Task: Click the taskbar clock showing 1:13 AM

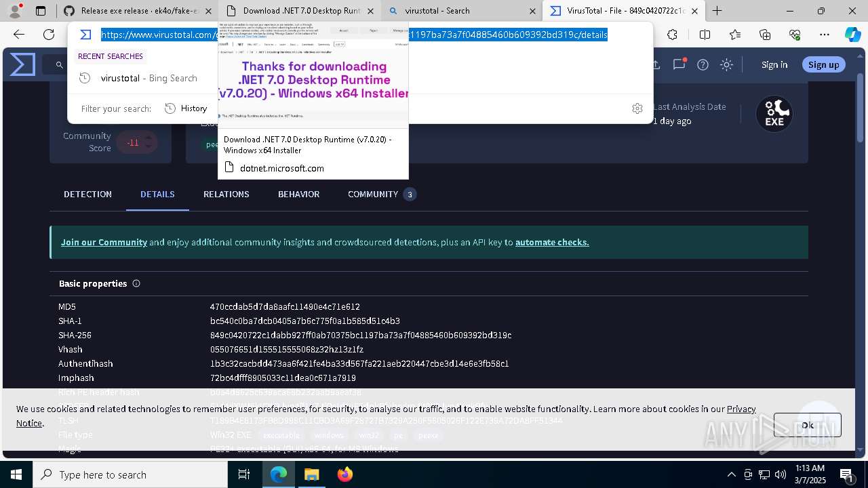Action: pyautogui.click(x=810, y=474)
